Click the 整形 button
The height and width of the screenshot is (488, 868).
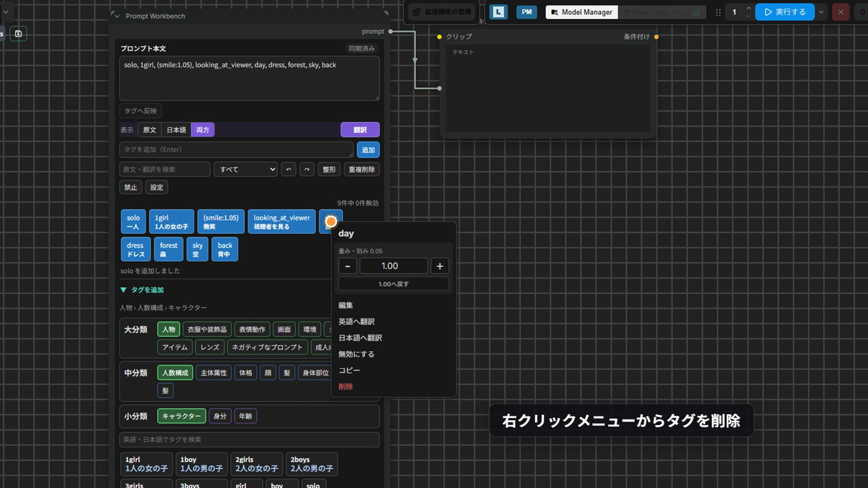329,169
